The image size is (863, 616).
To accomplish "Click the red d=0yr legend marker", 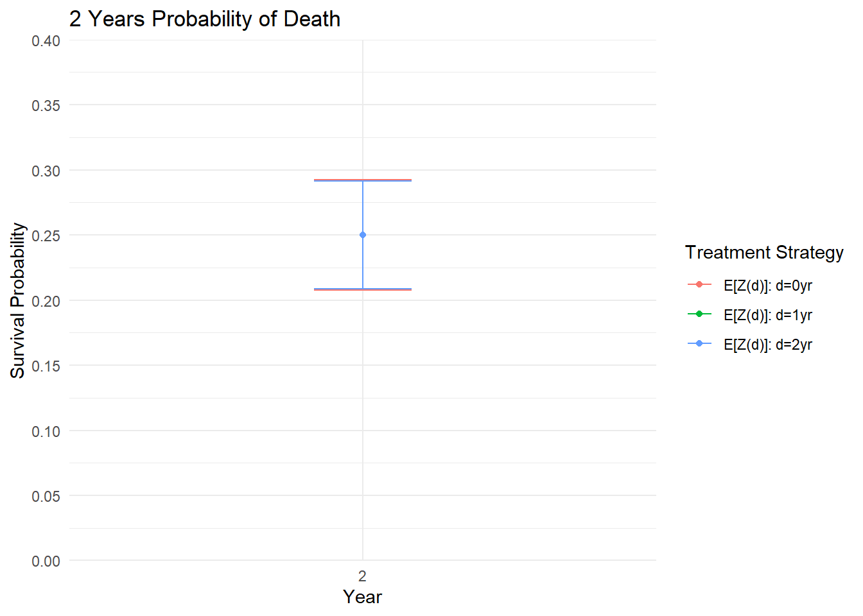I will coord(699,284).
